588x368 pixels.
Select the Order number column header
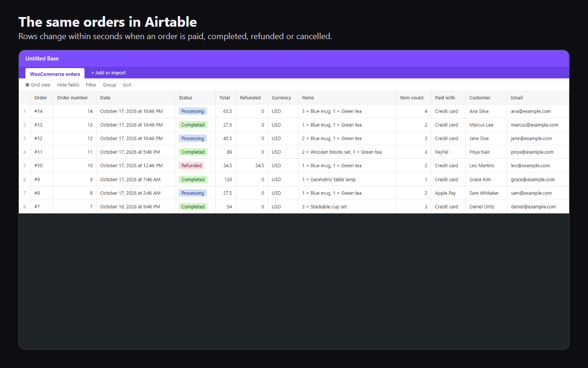tap(75, 98)
